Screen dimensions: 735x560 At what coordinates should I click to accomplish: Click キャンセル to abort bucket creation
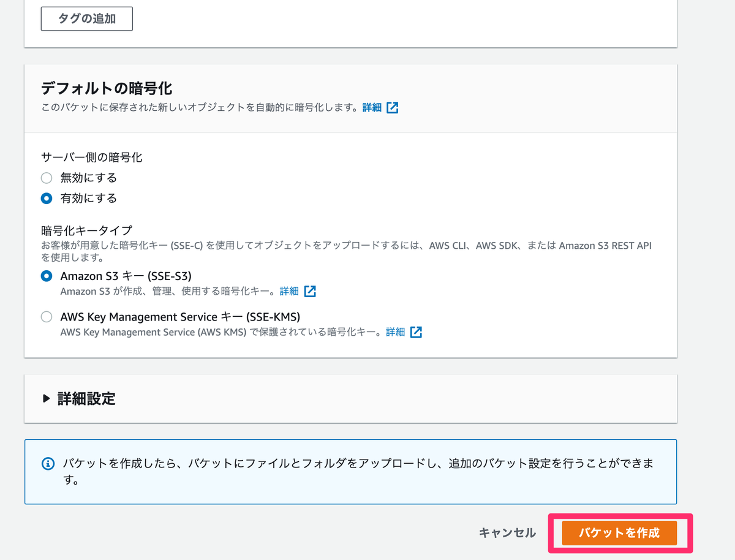pos(507,533)
